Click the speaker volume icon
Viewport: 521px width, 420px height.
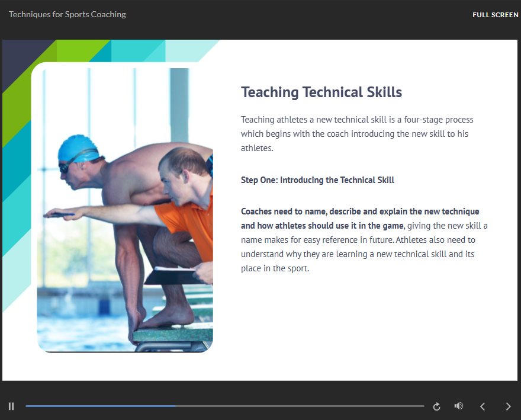(x=458, y=406)
